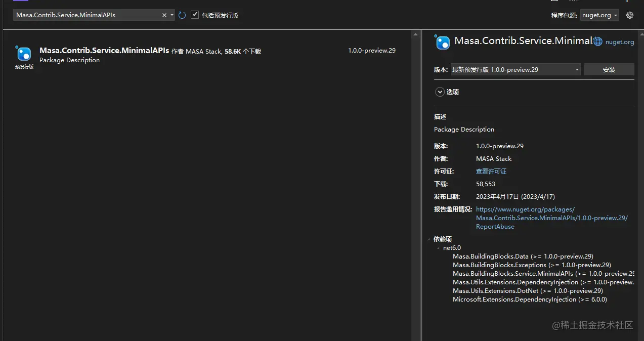
Task: Open the view license link
Action: 491,172
